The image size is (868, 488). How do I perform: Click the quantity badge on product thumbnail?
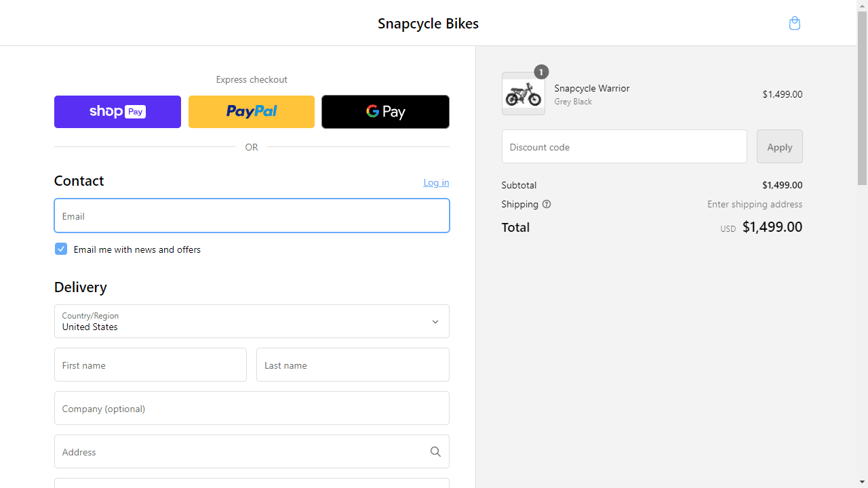coord(541,72)
